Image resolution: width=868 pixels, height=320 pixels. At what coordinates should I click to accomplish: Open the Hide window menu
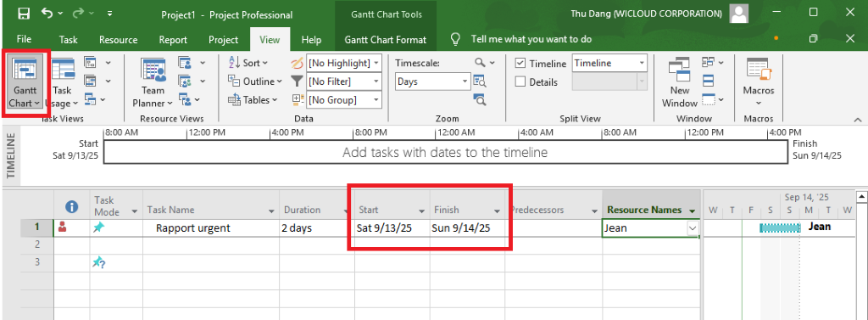[712, 100]
